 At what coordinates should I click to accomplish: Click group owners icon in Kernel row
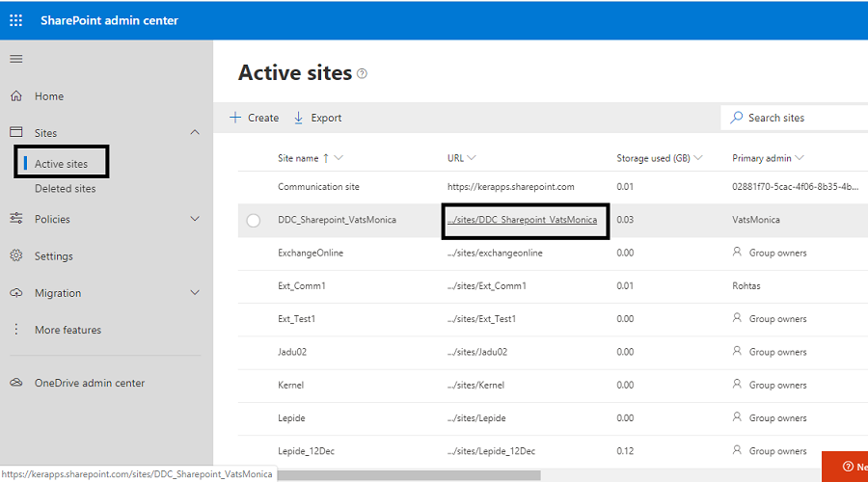pyautogui.click(x=737, y=384)
